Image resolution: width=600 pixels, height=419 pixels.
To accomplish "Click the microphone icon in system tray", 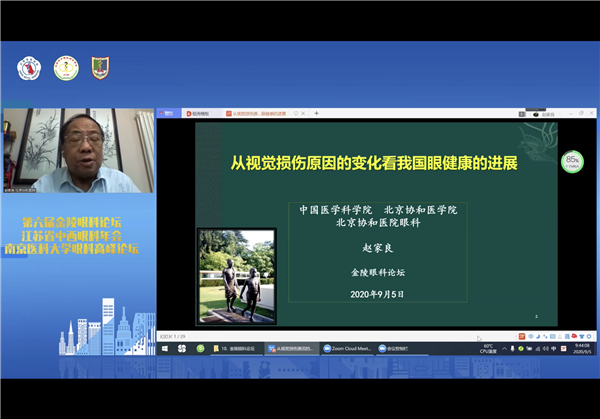I will pyautogui.click(x=512, y=349).
